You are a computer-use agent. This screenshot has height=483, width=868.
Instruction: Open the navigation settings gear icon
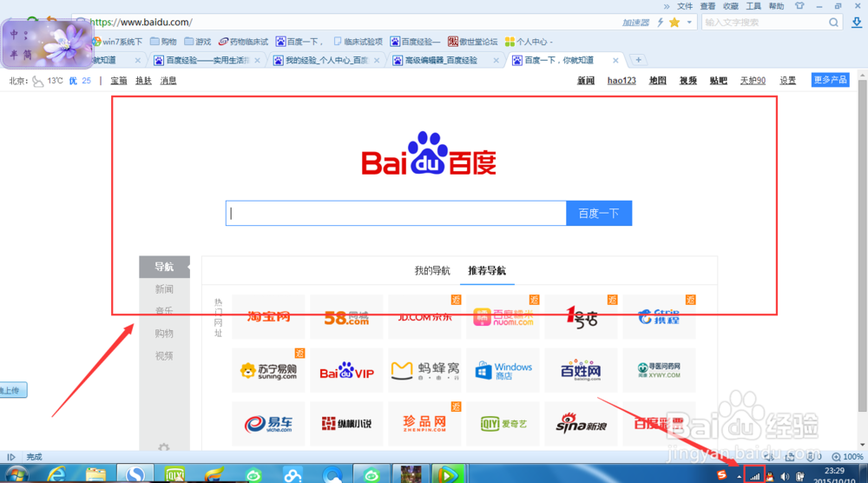click(164, 447)
